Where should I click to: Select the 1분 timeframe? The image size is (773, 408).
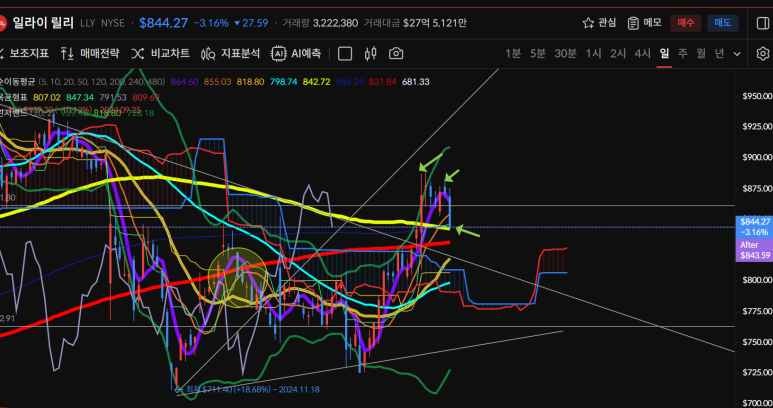(x=513, y=53)
